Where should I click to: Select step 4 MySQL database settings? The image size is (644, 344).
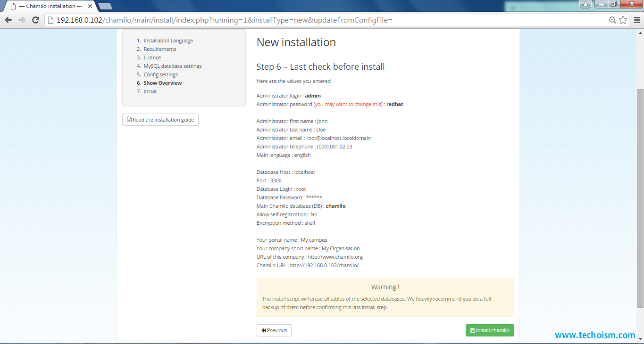173,66
